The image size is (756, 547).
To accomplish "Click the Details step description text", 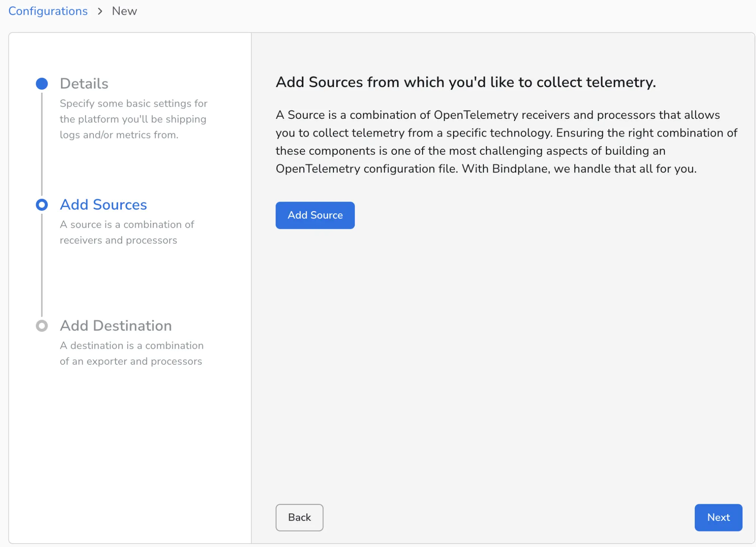I will 133,119.
